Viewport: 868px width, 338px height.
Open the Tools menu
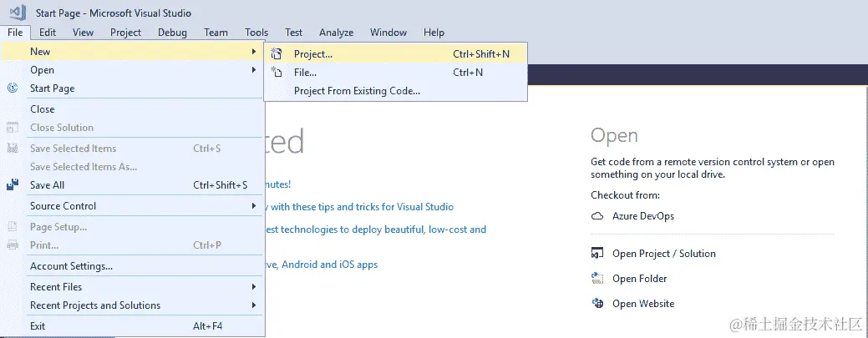point(256,33)
